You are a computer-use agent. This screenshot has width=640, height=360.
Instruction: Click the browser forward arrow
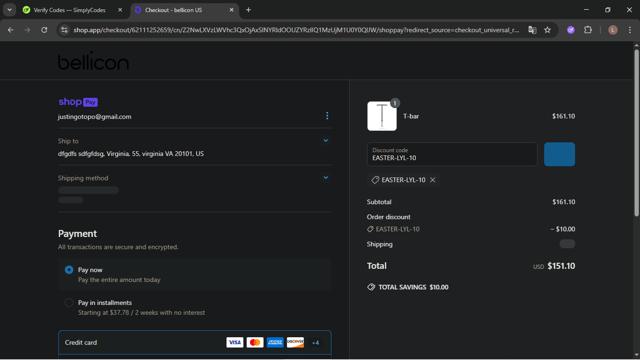27,30
